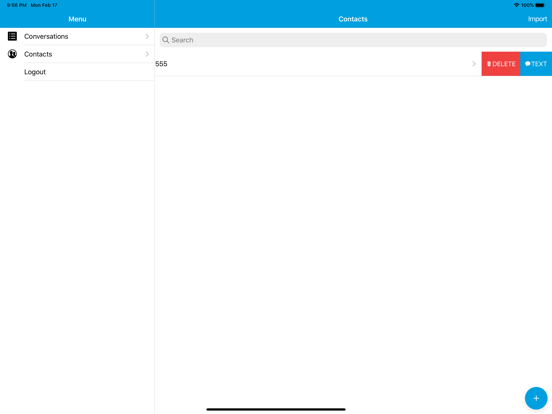
Task: Add a new contact with the plus button
Action: 536,398
